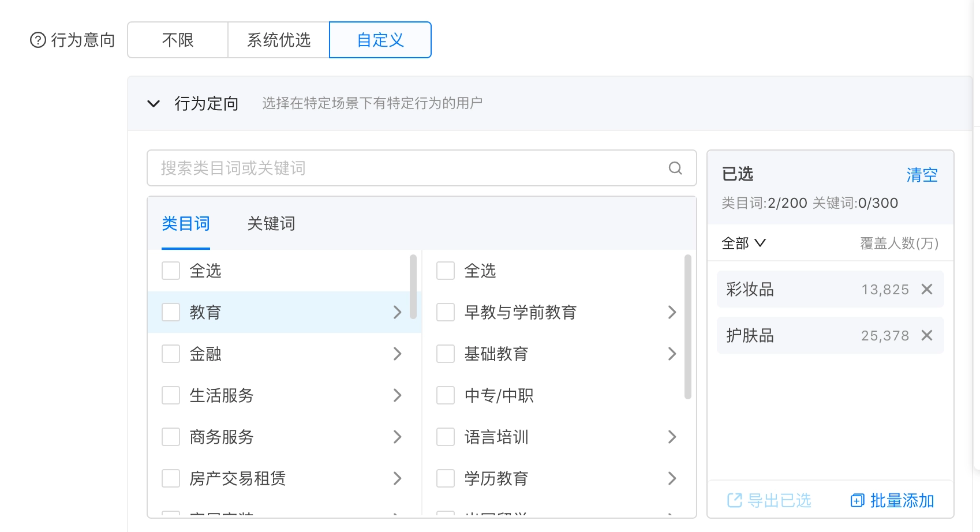Select the 系统优选 option tab
Screen dimensions: 980x532
278,40
